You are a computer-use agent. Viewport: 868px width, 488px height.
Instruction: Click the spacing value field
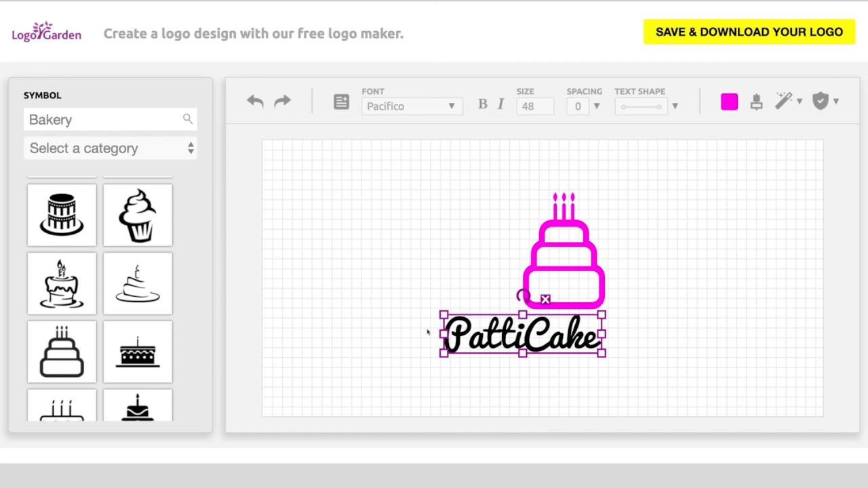(578, 106)
